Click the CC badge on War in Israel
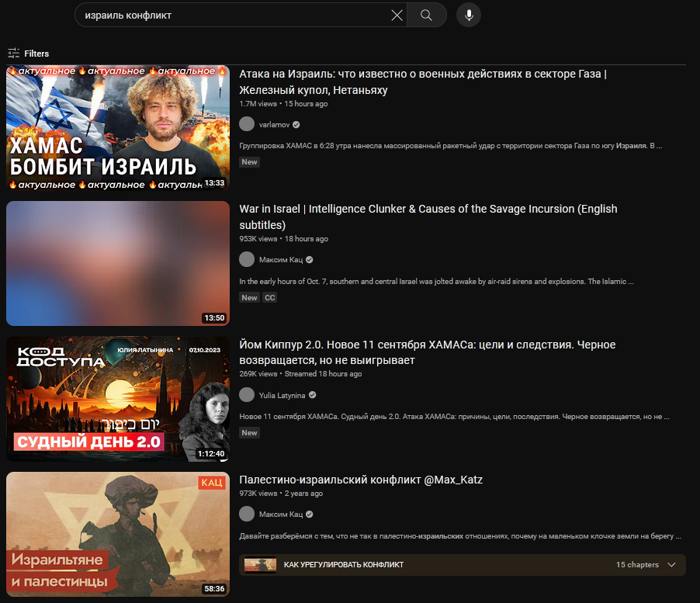The height and width of the screenshot is (603, 700). click(x=269, y=298)
